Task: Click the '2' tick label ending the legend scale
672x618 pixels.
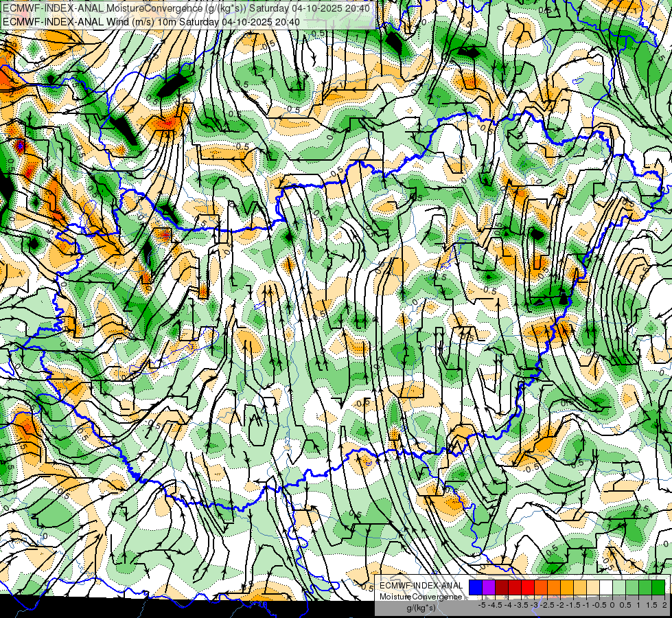Action: click(664, 605)
